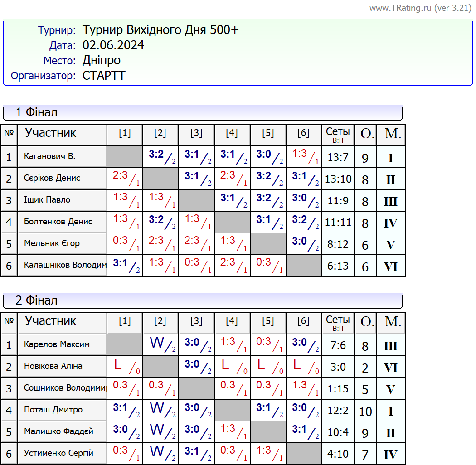Click 'Участник' column header in 1 Фінал table
Screen dimensions: 476x465
point(50,133)
